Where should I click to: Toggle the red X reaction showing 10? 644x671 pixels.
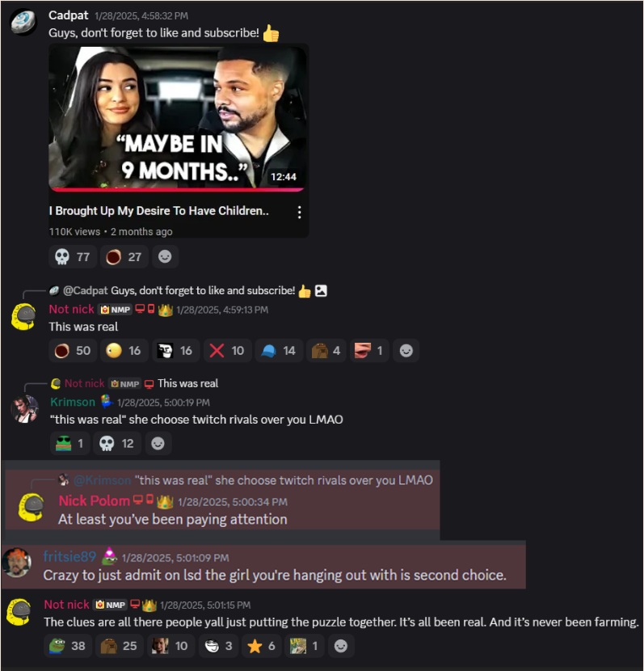[227, 351]
